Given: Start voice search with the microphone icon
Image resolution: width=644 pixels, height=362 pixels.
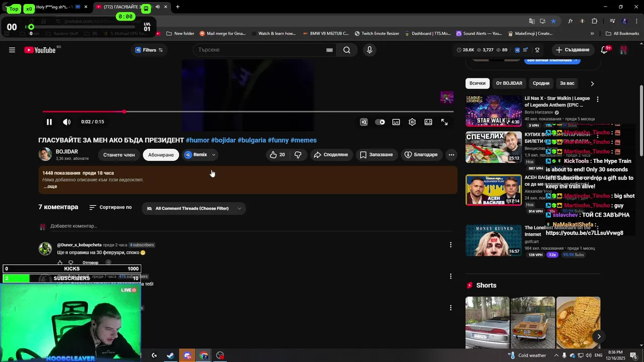Looking at the screenshot, I should (369, 50).
